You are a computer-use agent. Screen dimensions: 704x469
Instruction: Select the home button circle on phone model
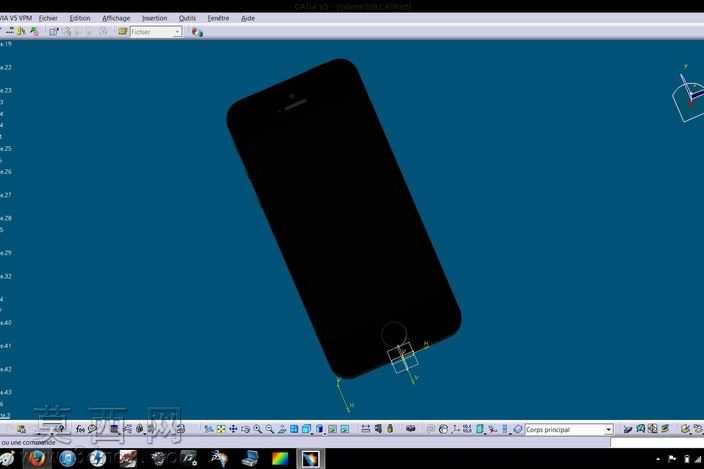pos(394,333)
